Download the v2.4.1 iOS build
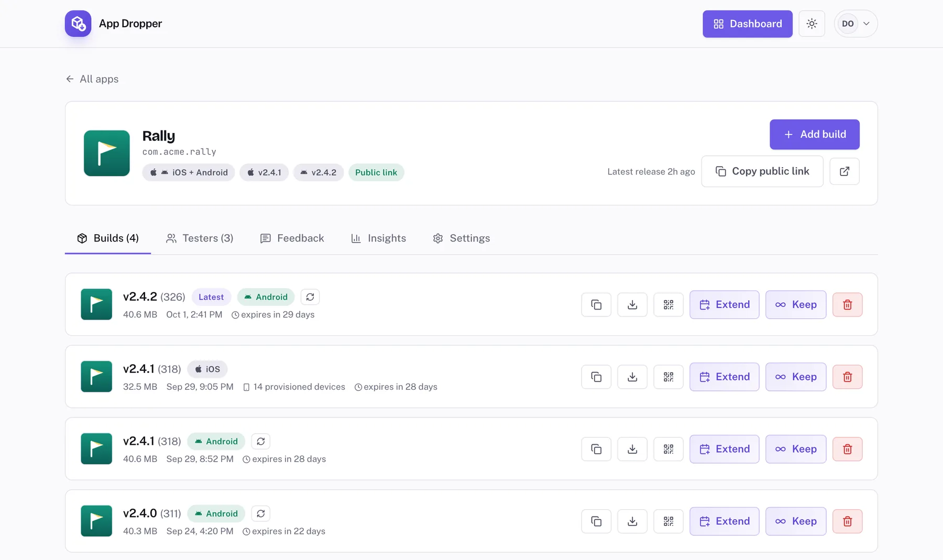 (632, 377)
